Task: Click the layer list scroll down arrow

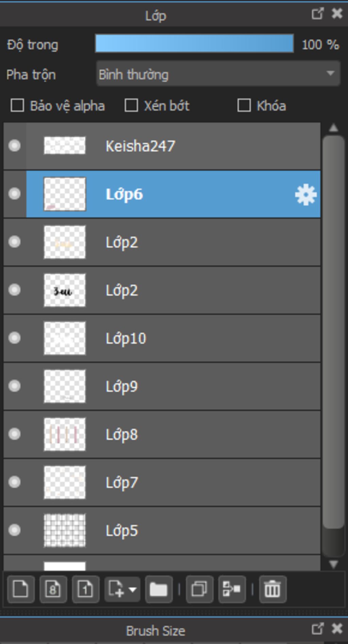Action: 334,565
